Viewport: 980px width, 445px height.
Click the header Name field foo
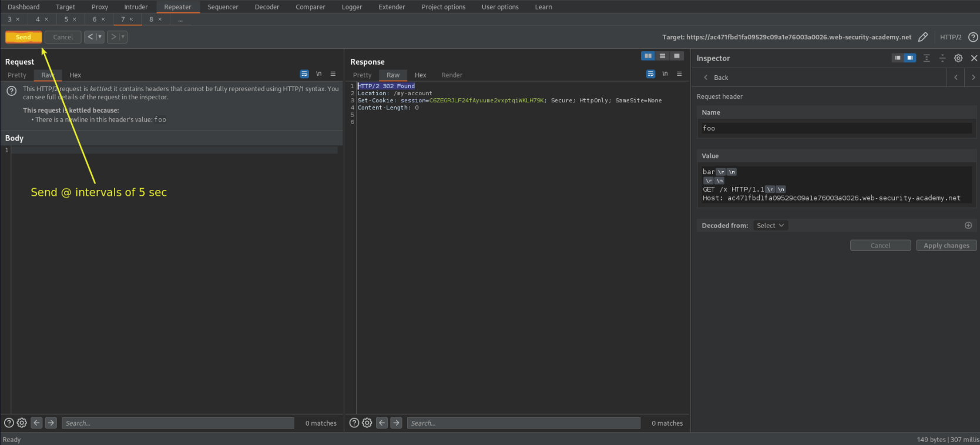[836, 128]
